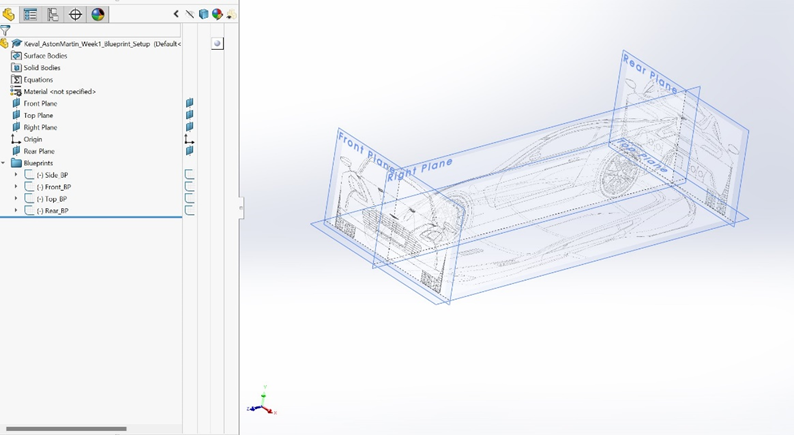The height and width of the screenshot is (435, 794).
Task: Select the Surface Bodies folder icon
Action: point(16,56)
